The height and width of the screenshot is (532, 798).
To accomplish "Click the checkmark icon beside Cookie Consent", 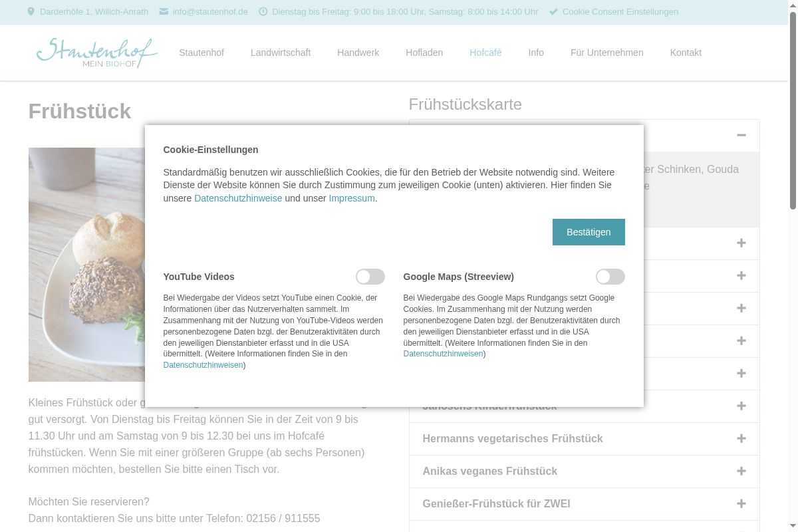I will coord(553,12).
